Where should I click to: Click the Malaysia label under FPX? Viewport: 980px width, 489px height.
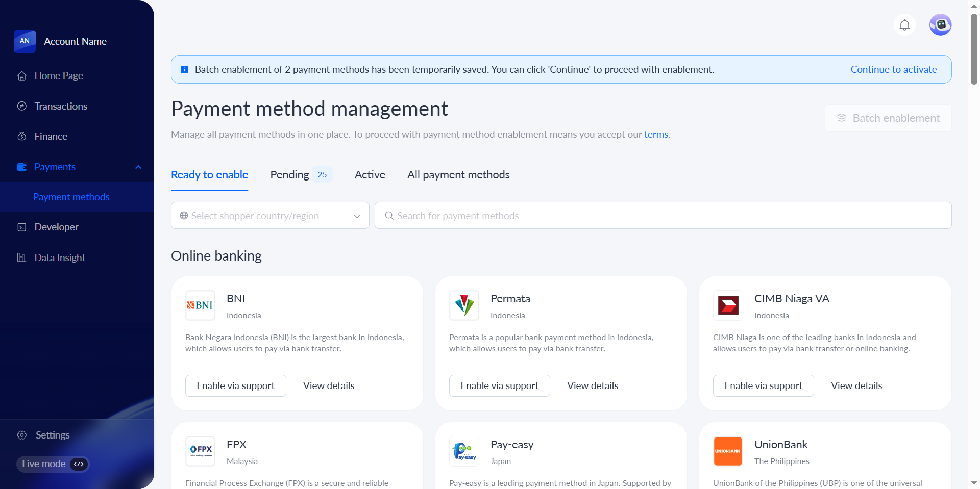[x=242, y=461]
